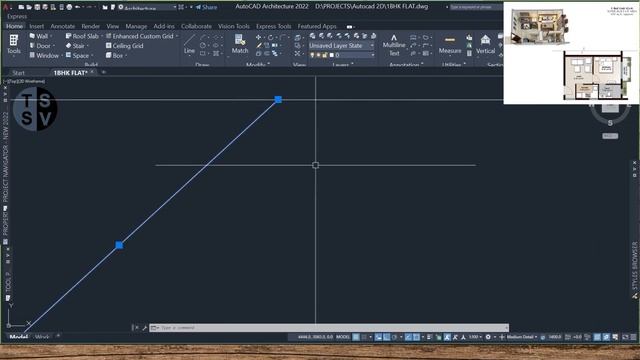The width and height of the screenshot is (640, 360).
Task: Add a new drawing tab with plus
Action: [x=103, y=72]
